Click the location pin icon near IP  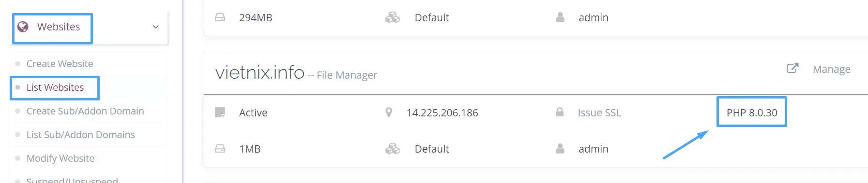point(389,113)
